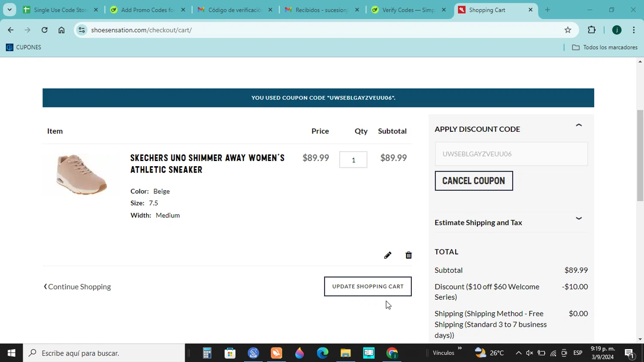Image resolution: width=644 pixels, height=362 pixels.
Task: Switch to Single Use Code Store tab
Action: [x=60, y=10]
